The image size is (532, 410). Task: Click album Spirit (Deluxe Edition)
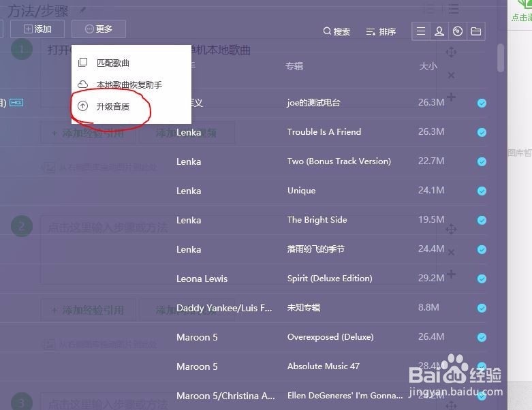(330, 279)
